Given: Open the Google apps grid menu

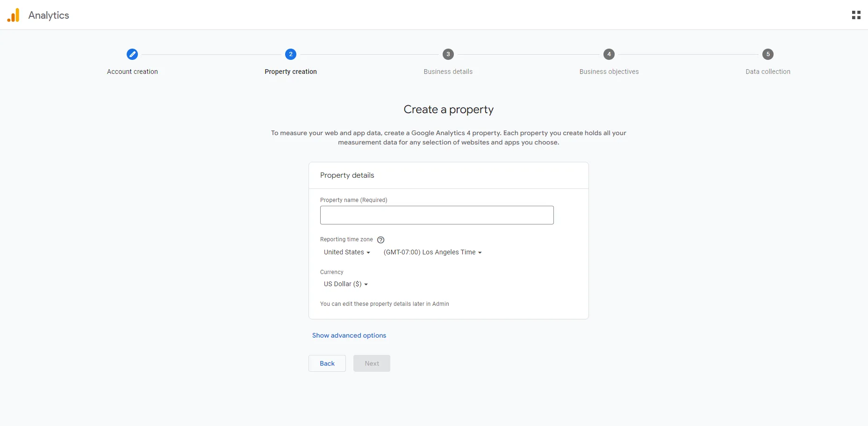Looking at the screenshot, I should (856, 14).
